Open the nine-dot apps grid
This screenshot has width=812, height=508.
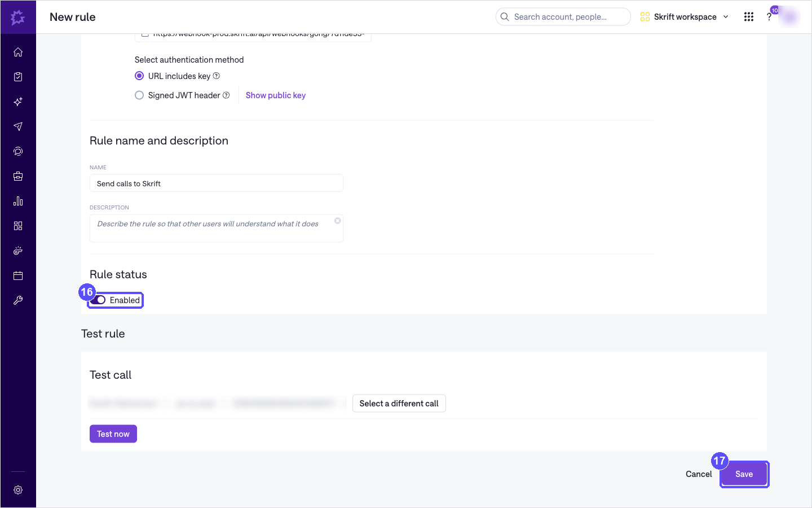pos(749,17)
